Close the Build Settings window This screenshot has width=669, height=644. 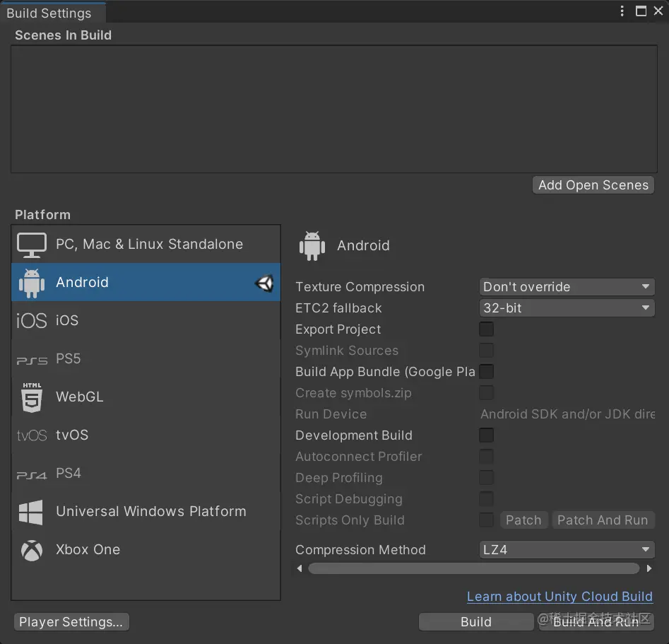(x=658, y=11)
